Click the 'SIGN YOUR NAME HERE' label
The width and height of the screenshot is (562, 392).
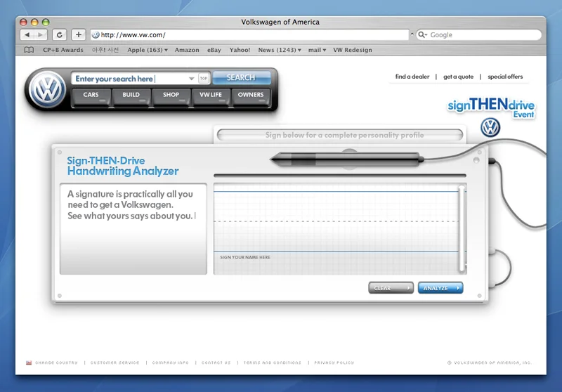point(245,257)
